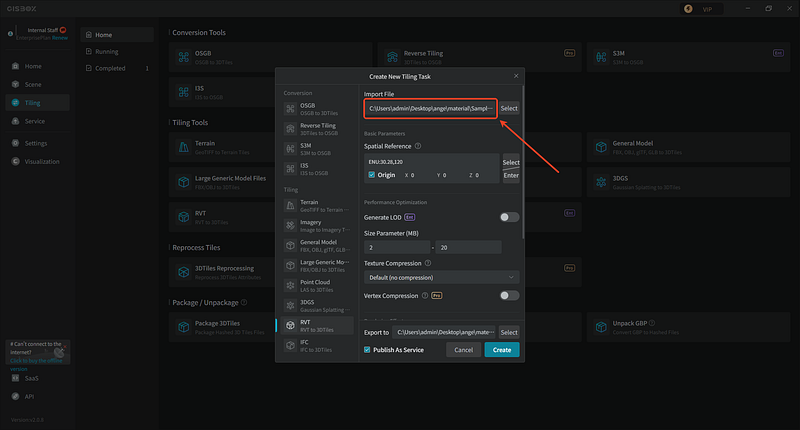Image resolution: width=800 pixels, height=430 pixels.
Task: Click minimum size parameter field
Action: 397,247
